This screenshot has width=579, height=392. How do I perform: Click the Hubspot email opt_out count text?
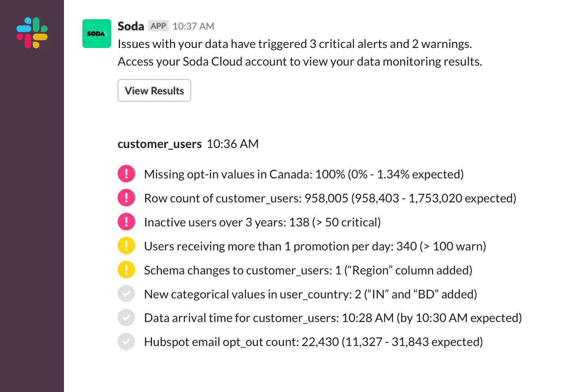coord(313,342)
